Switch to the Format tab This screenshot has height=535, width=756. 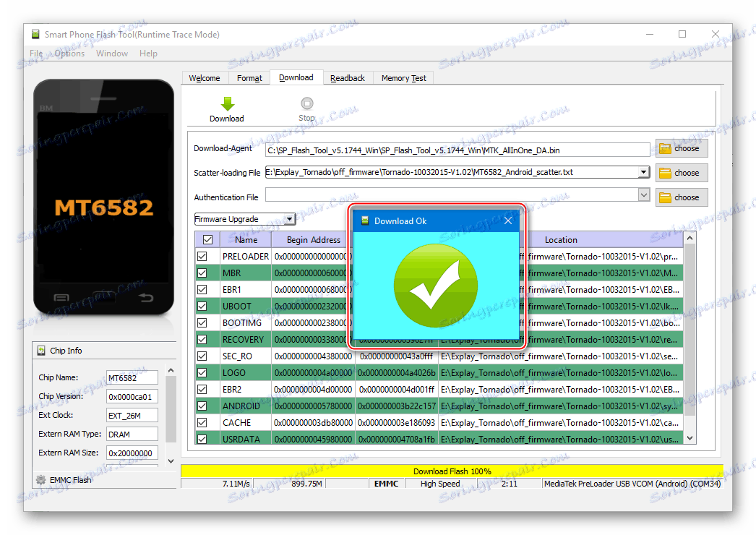(x=249, y=78)
